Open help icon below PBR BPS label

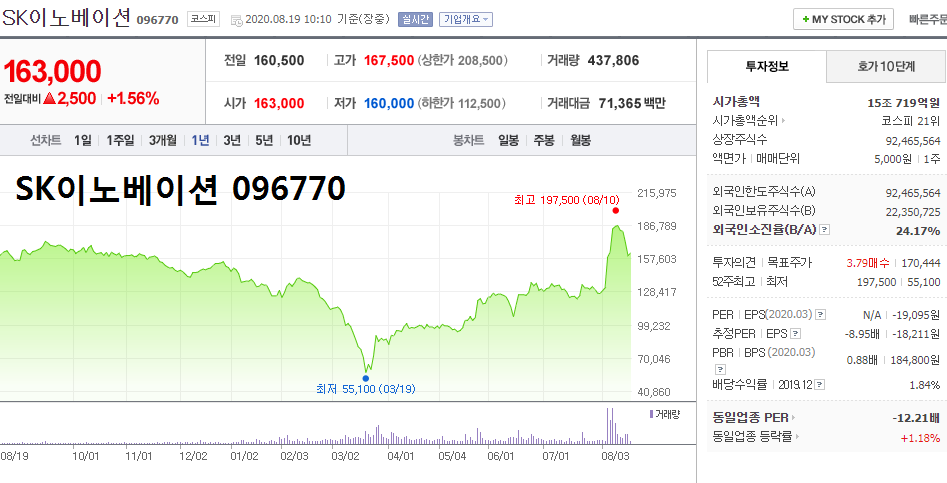(x=719, y=368)
